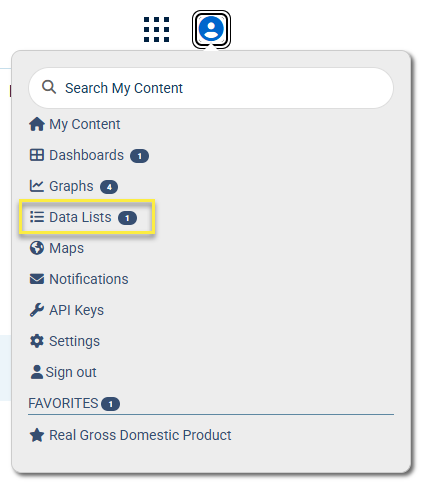428x490 pixels.
Task: Click the Graphs line chart icon
Action: pyautogui.click(x=37, y=186)
